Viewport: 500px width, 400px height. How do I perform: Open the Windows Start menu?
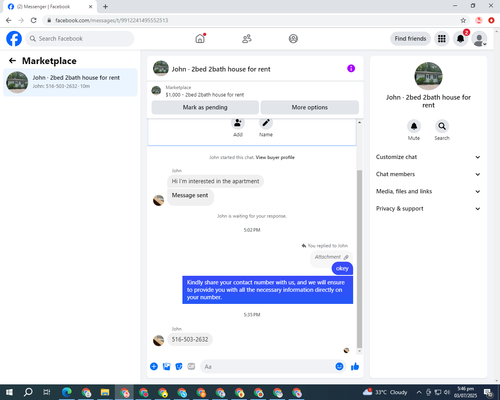pos(9,392)
